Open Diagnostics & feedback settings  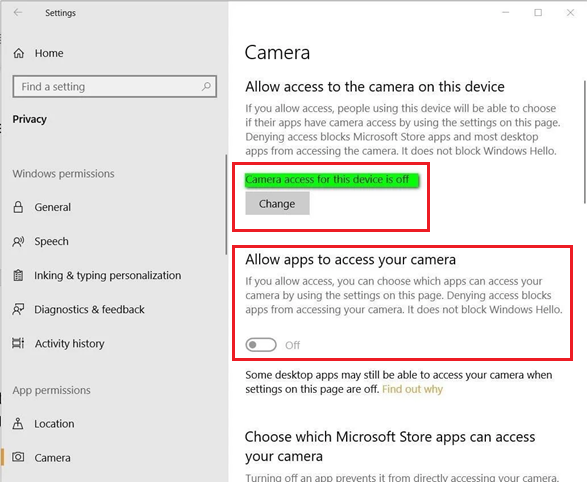coord(89,309)
